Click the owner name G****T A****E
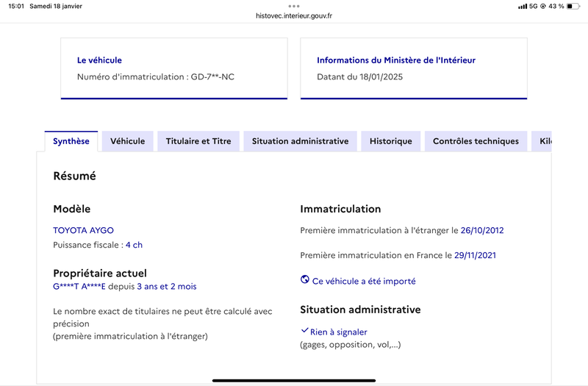Image resolution: width=588 pixels, height=386 pixels. tap(79, 287)
